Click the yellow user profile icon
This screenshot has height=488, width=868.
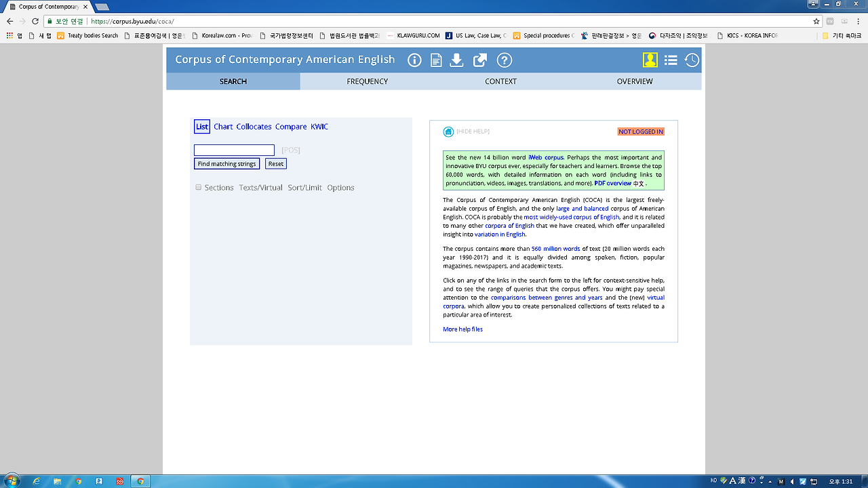(x=650, y=60)
